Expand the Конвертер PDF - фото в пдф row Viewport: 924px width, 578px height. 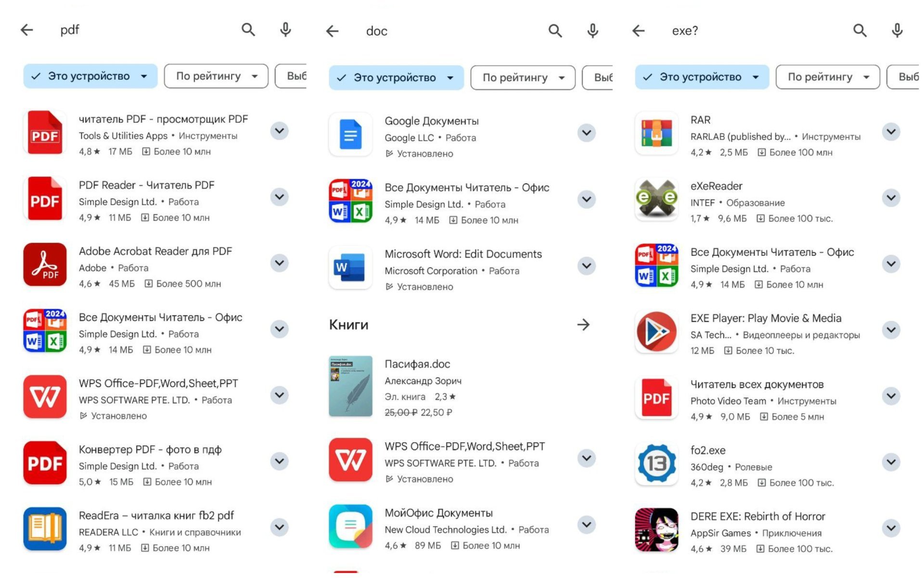[x=280, y=461]
